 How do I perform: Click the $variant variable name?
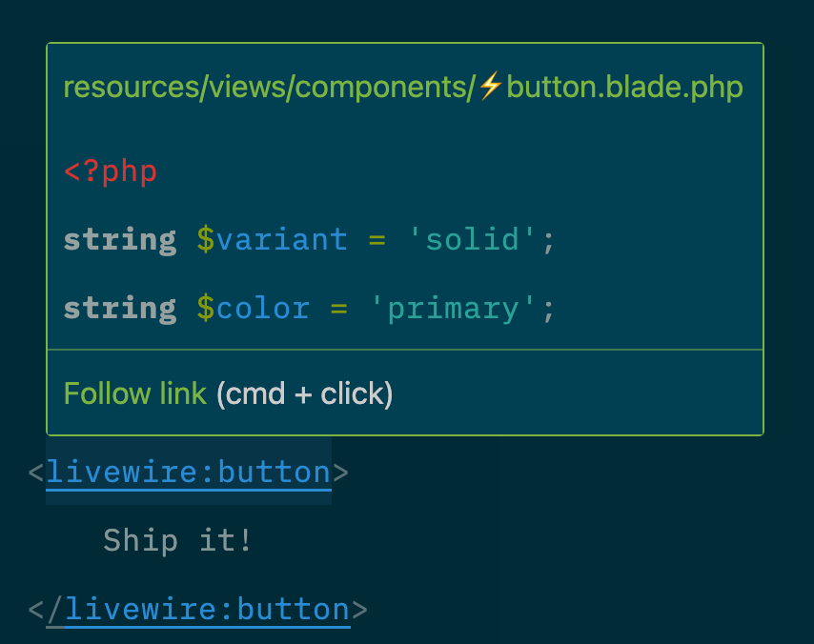pyautogui.click(x=272, y=238)
